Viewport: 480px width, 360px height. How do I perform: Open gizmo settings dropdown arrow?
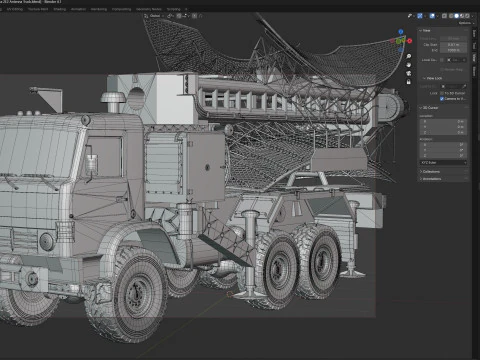click(425, 16)
